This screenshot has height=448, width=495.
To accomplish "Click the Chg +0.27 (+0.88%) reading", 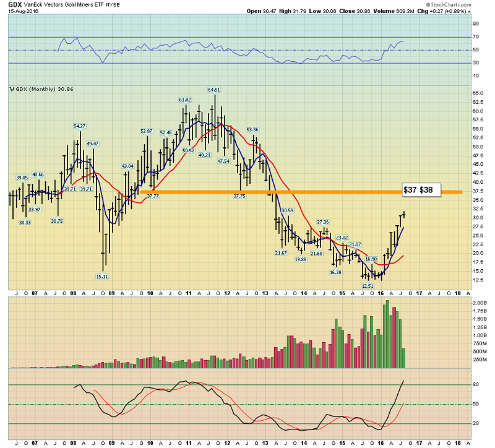I will click(442, 11).
